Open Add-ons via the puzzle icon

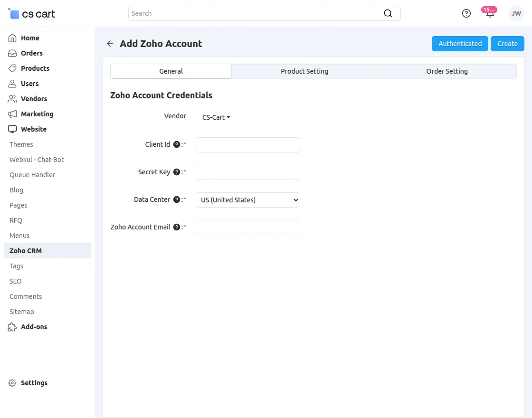tap(12, 327)
